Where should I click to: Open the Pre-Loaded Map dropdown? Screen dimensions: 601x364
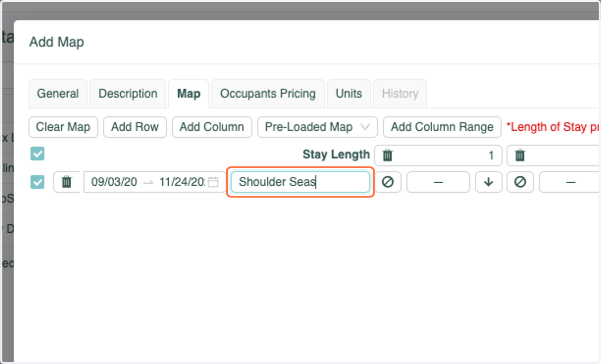click(318, 127)
